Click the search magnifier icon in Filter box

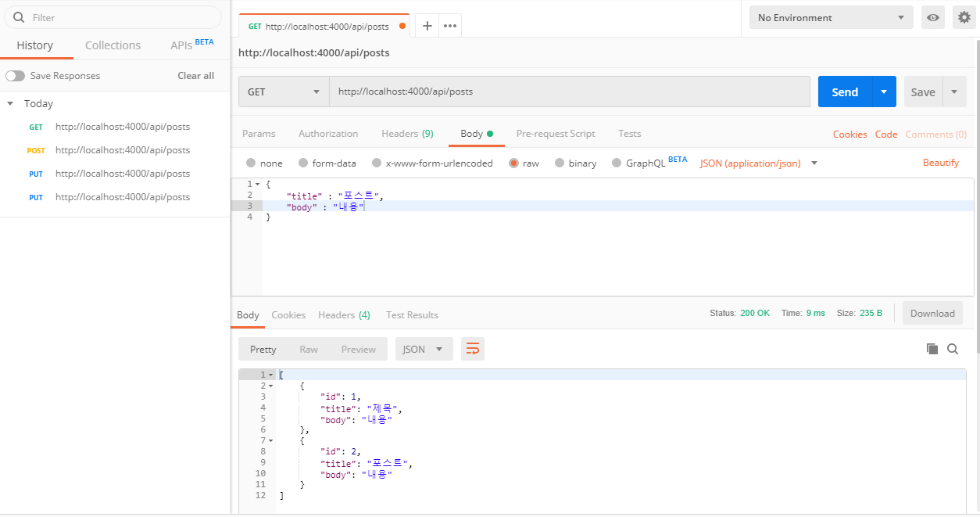click(x=19, y=17)
